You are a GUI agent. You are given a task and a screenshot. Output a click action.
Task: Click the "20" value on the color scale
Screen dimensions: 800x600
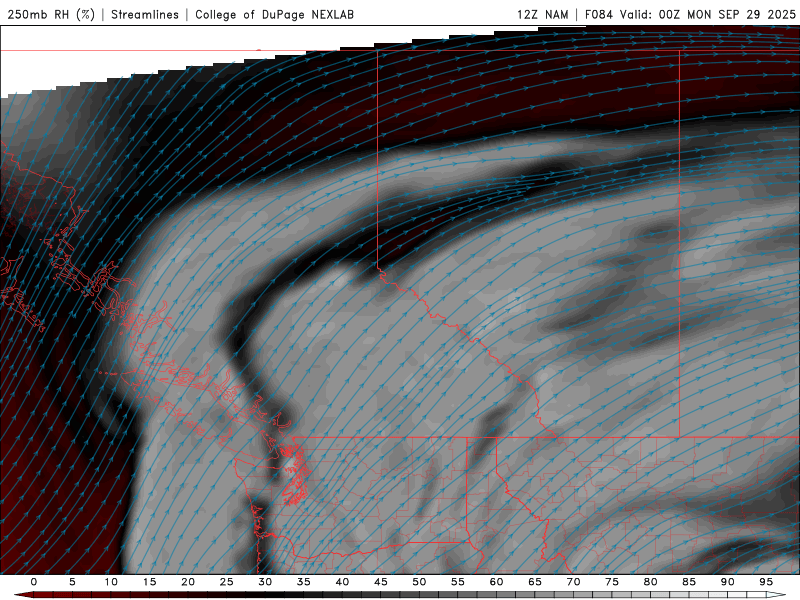188,582
